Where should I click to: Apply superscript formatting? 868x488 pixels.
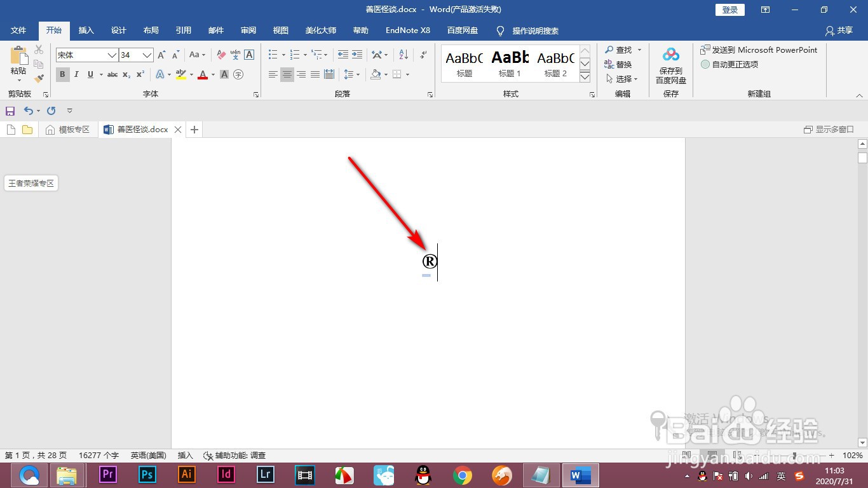point(140,74)
